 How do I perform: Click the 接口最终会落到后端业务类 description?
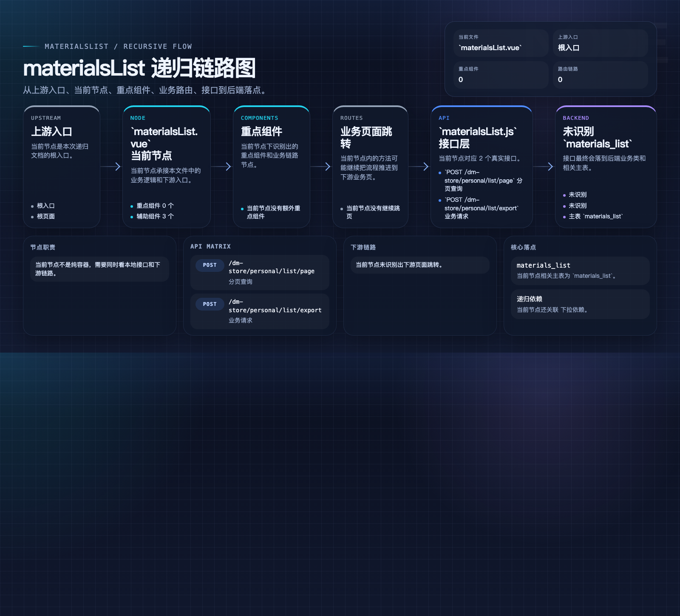click(604, 163)
